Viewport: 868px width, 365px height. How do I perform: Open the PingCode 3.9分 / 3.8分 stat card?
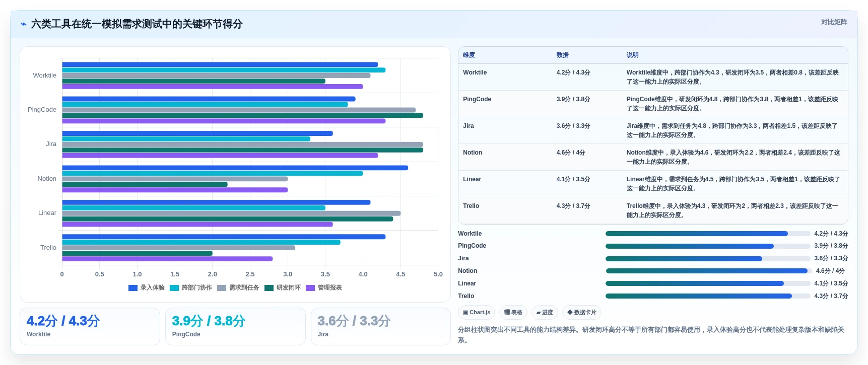pos(235,326)
